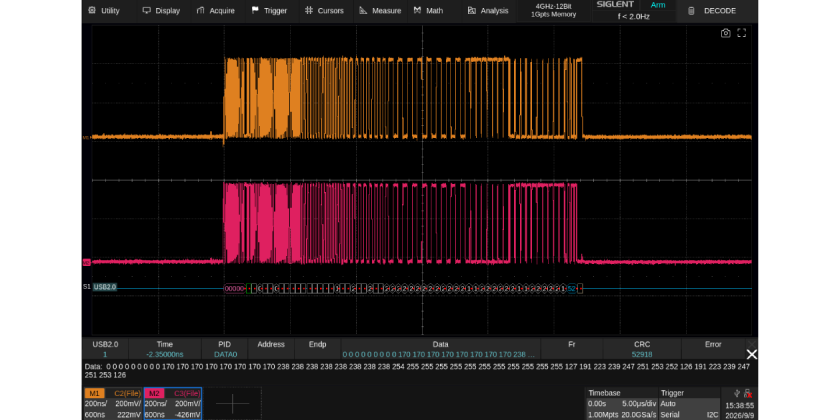The width and height of the screenshot is (840, 420).
Task: Click the network disconnected status icon
Action: coord(748,393)
